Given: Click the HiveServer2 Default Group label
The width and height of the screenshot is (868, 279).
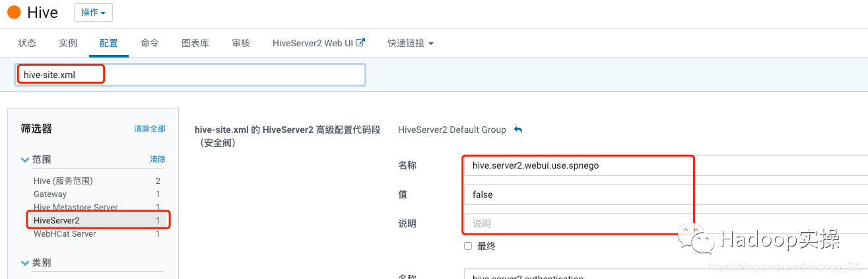Looking at the screenshot, I should click(452, 130).
